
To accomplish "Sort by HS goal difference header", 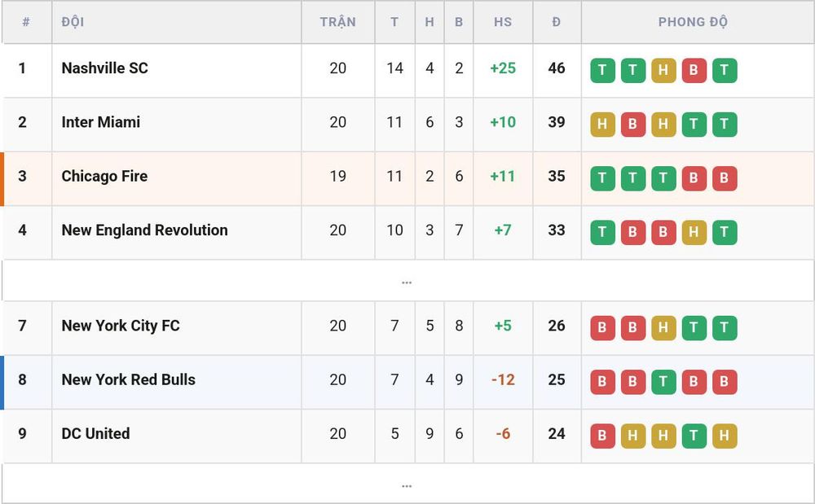I will tap(503, 22).
